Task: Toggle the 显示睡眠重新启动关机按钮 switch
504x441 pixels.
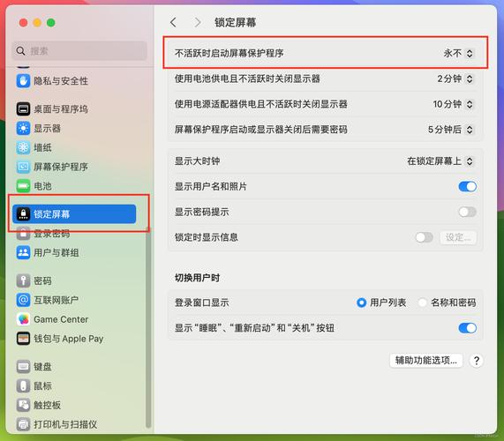Action: click(467, 328)
